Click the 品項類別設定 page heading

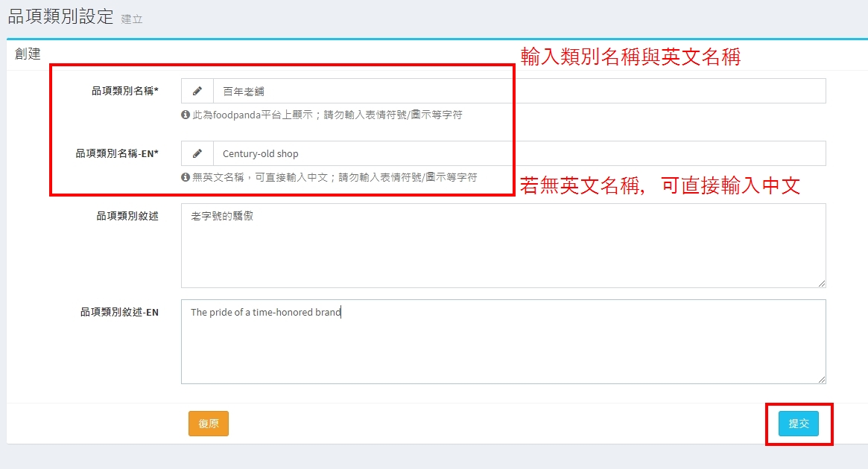point(60,16)
